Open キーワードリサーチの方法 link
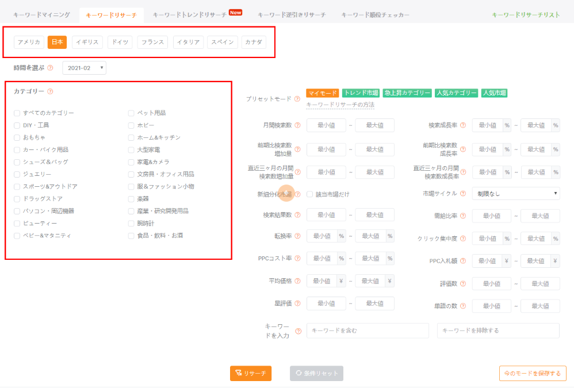Image resolution: width=574 pixels, height=392 pixels. pyautogui.click(x=340, y=105)
